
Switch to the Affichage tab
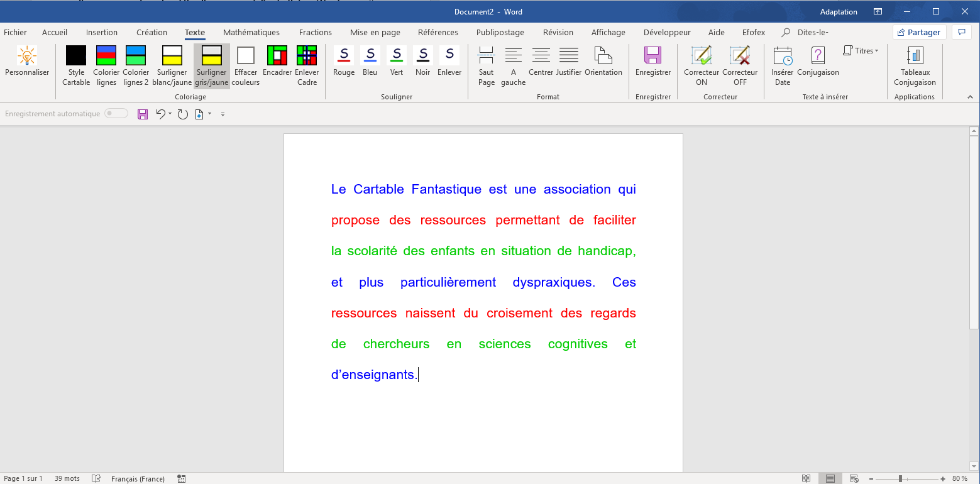click(608, 32)
